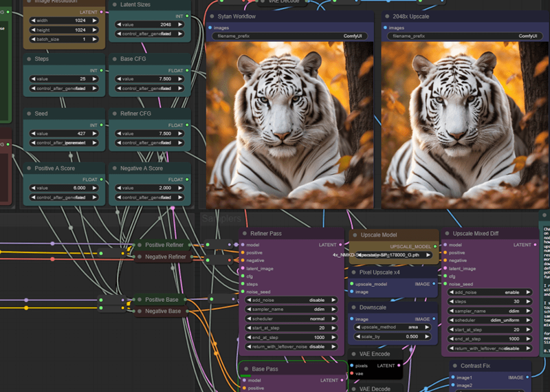Click the Sytan Workflow node's title dot
The image size is (550, 392).
coord(211,16)
